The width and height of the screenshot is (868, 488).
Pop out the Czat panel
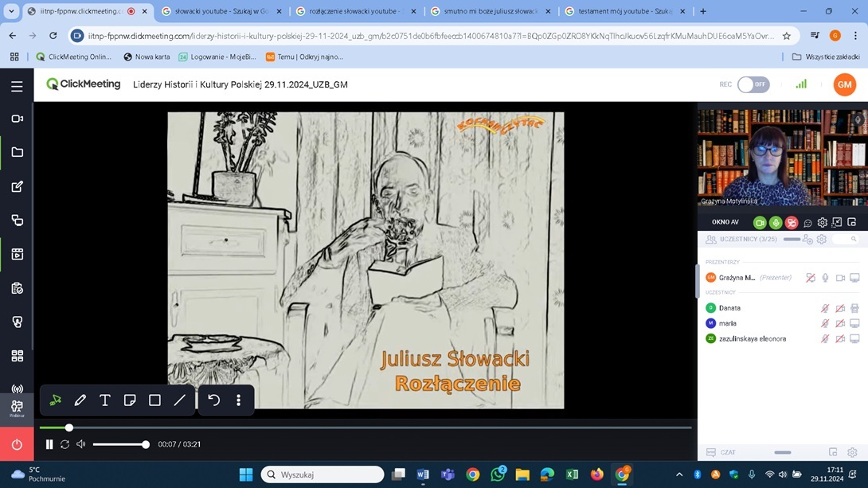pos(833,452)
